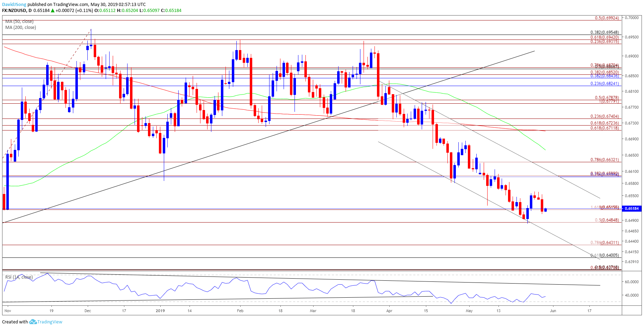Select Fibonacci label 0.618(0.69420)
Image resolution: width=644 pixels, height=328 pixels.
[605, 37]
